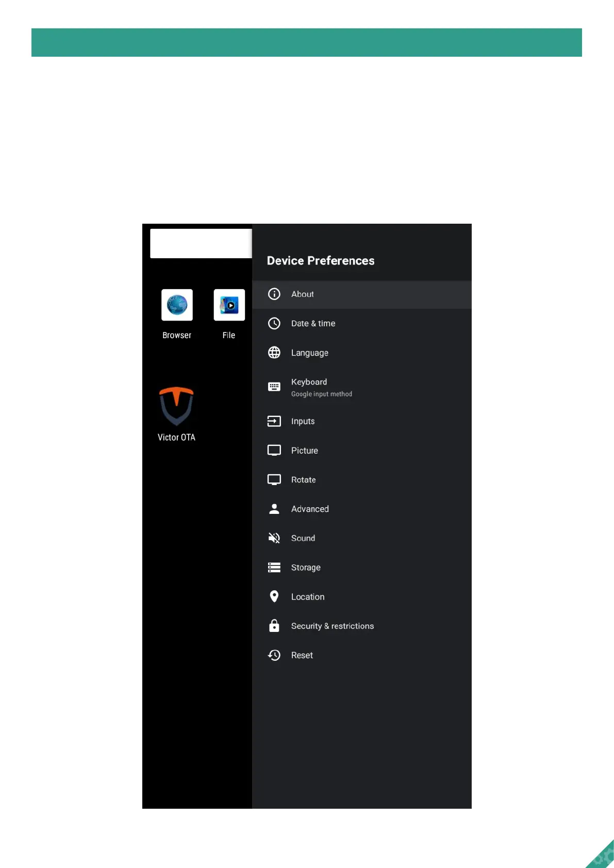Select the Picture settings entry
The height and width of the screenshot is (868, 614).
362,450
